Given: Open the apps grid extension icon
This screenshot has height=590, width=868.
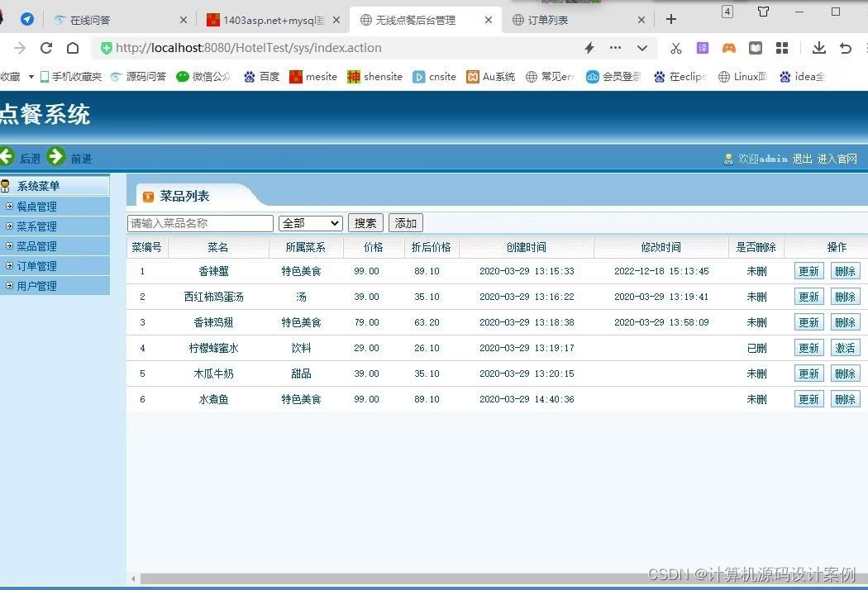Looking at the screenshot, I should click(782, 48).
